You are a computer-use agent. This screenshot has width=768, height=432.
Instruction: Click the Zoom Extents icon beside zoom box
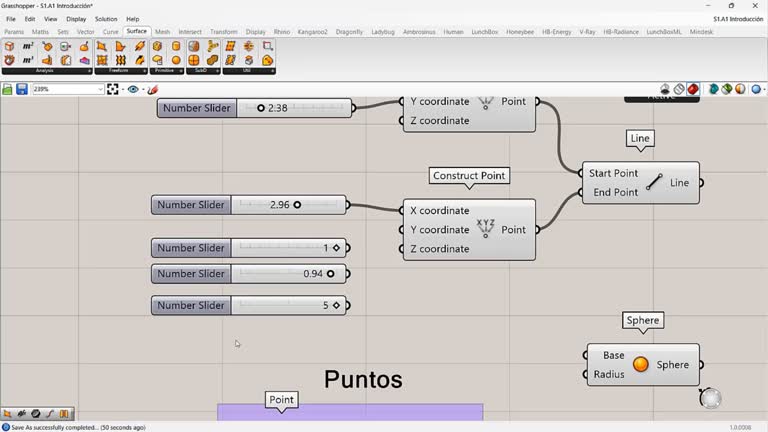click(113, 89)
